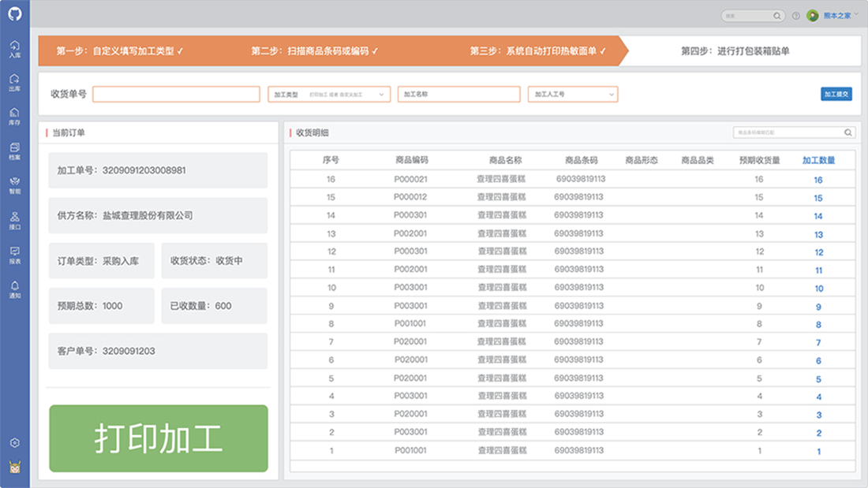Viewport: 868px width, 488px height.
Task: Click 收货状态: 收货中 field
Action: point(214,261)
